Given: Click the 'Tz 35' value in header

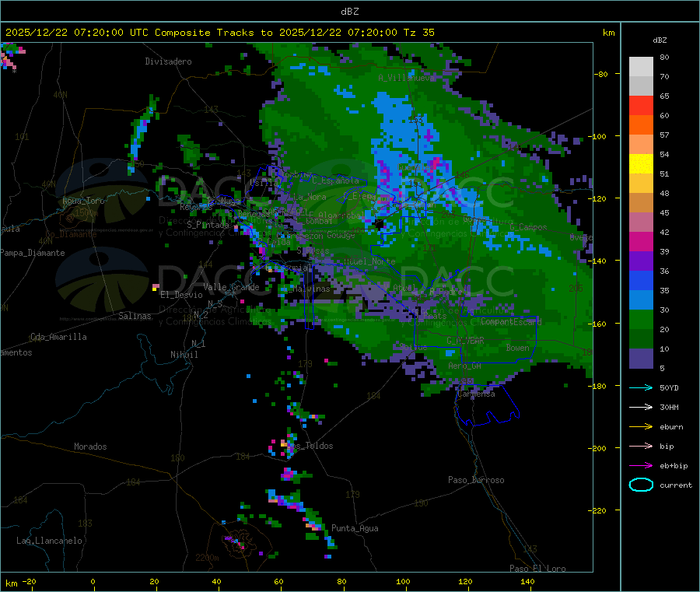Looking at the screenshot, I should tap(418, 33).
